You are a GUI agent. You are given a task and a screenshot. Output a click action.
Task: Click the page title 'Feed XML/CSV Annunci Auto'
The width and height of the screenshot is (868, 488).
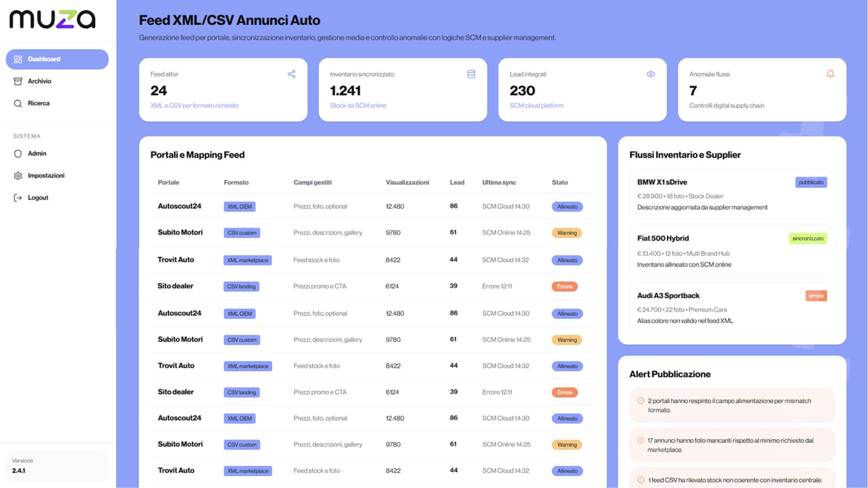coord(229,20)
